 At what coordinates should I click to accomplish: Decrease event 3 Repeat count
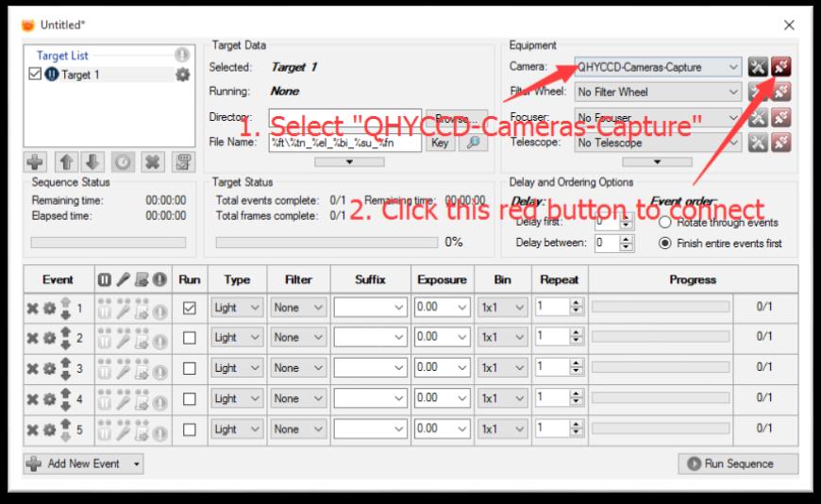tap(576, 373)
